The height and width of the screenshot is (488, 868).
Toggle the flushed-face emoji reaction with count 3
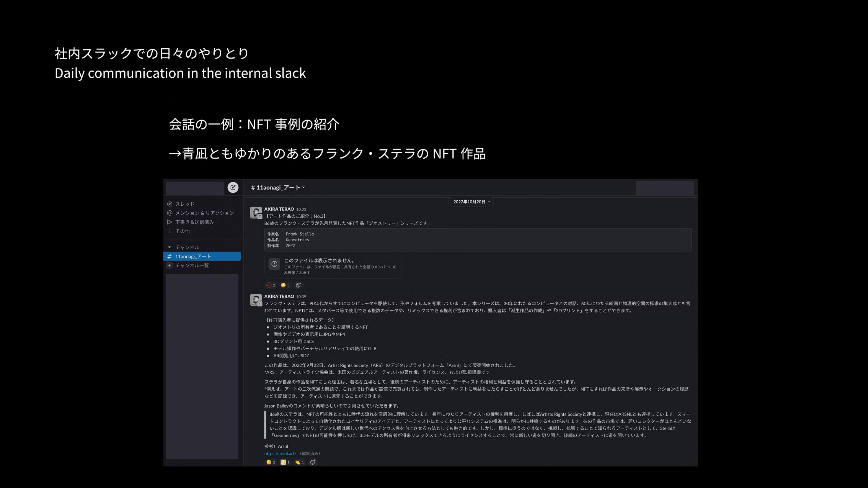click(285, 285)
